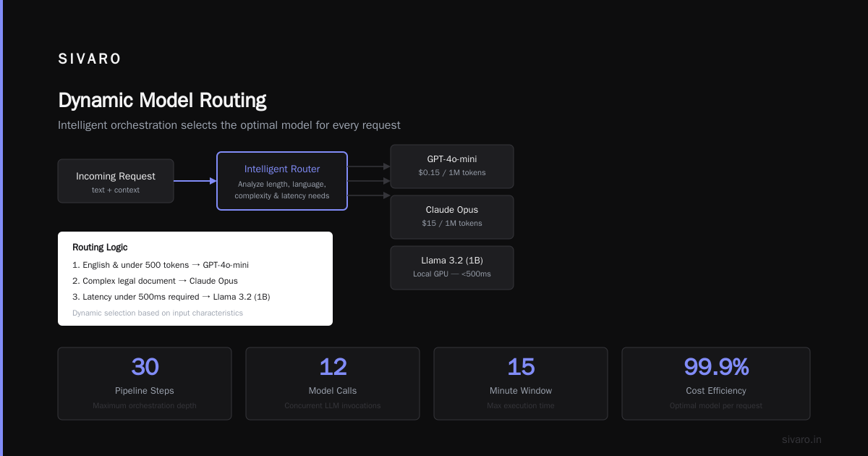Select the English & under 500 tokens rule
868x456 pixels.
tap(161, 265)
